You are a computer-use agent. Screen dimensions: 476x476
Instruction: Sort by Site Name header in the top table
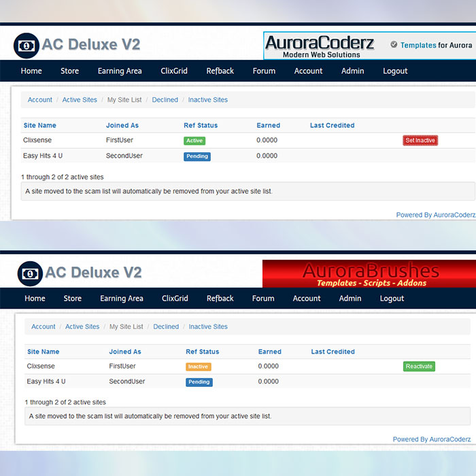(x=39, y=125)
